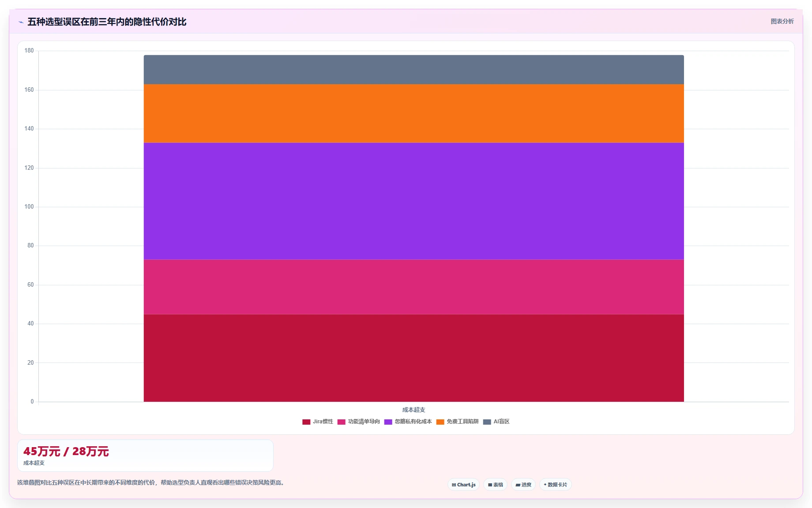812x508 pixels.
Task: Click the 45万元 / 28万元 data card value
Action: point(66,452)
